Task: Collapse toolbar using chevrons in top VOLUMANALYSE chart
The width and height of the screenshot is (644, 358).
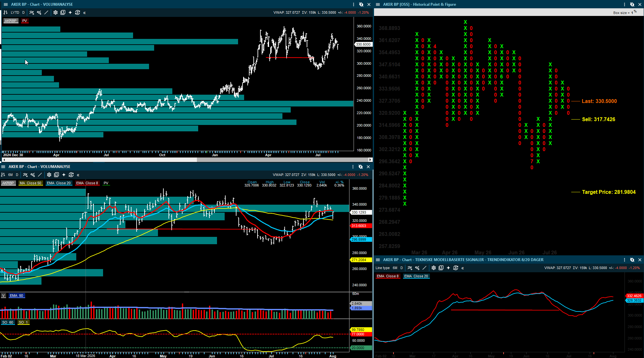Action: tap(84, 13)
